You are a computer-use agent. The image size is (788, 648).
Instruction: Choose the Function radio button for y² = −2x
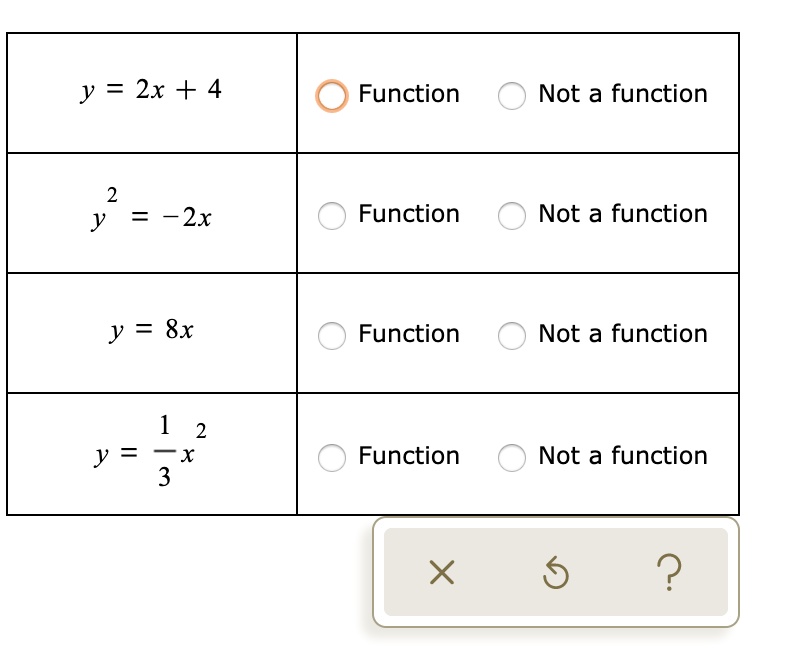click(332, 215)
